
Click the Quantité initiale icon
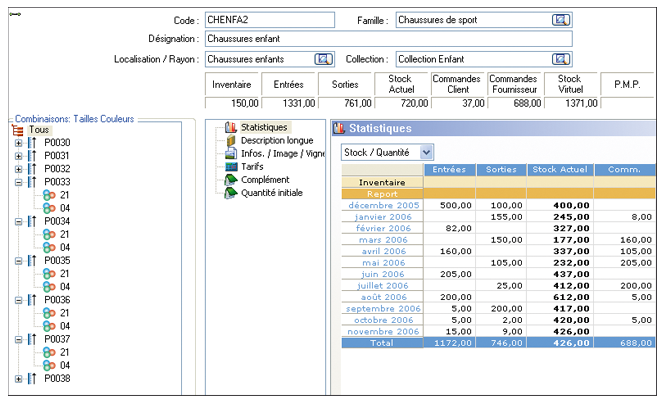point(231,193)
